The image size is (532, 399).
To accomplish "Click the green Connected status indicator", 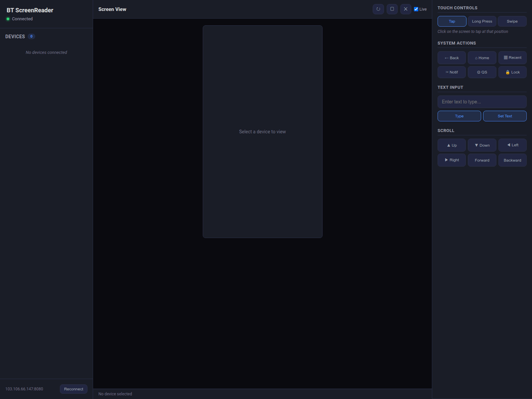I will 8,19.
